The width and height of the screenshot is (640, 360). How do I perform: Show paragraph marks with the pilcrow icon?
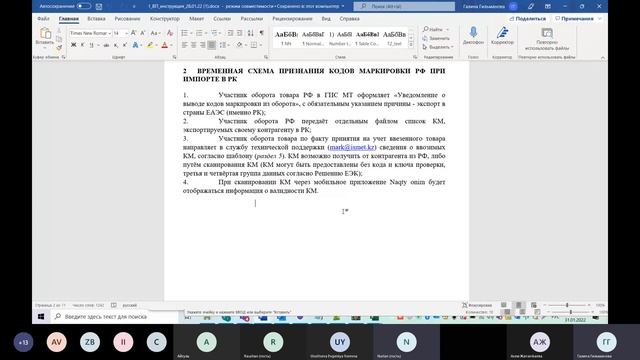(x=261, y=33)
